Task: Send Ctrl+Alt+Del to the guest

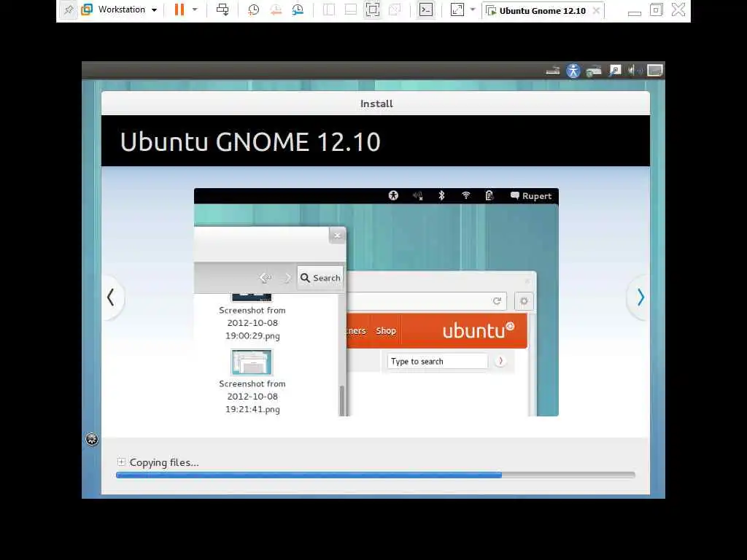Action: click(222, 9)
